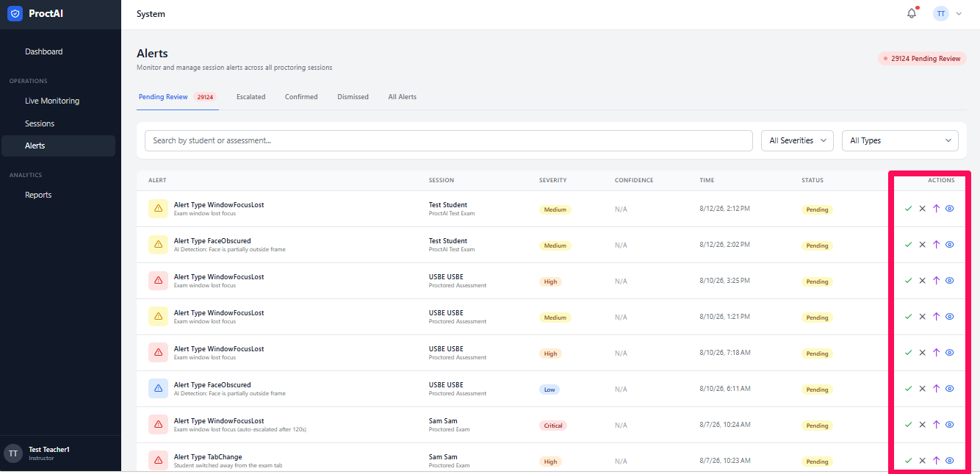Dismiss the 2:02 PM FaceObscured alert
The image size is (980, 474).
[x=922, y=245]
